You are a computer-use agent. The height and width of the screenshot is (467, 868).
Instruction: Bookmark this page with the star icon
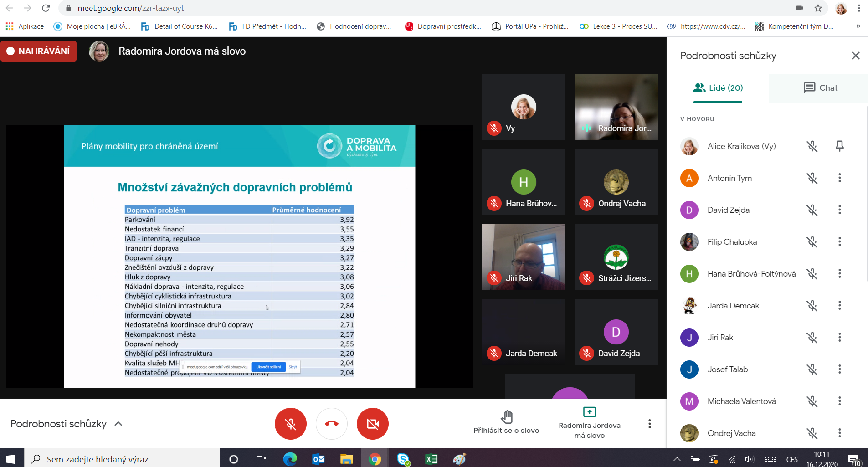[x=818, y=8]
